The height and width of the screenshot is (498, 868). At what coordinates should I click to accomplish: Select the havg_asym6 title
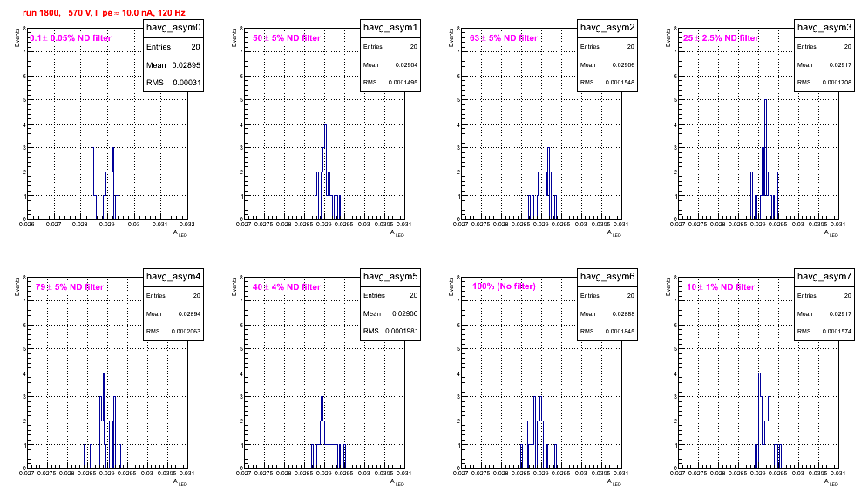click(x=607, y=277)
